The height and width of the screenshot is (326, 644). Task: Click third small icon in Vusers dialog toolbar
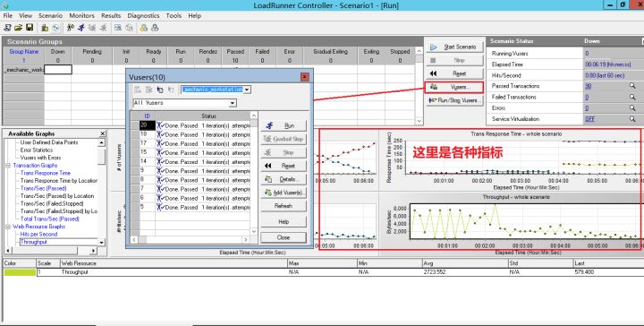point(160,90)
